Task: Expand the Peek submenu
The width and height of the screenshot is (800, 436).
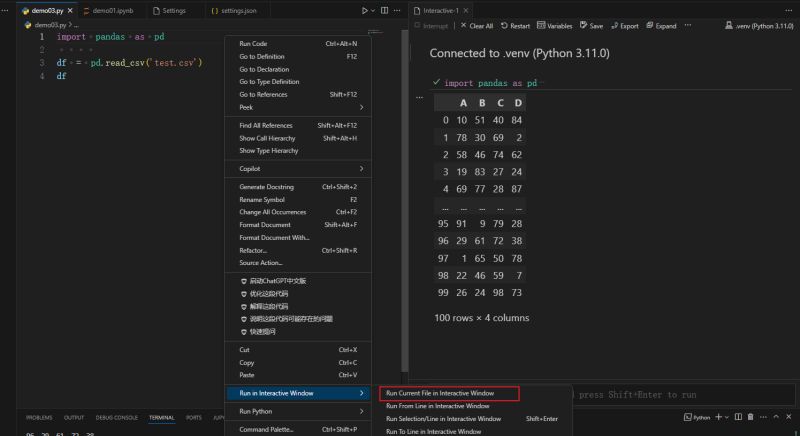Action: click(298, 107)
